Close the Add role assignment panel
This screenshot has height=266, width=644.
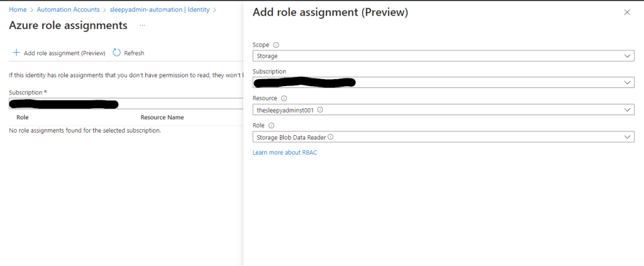click(x=626, y=12)
